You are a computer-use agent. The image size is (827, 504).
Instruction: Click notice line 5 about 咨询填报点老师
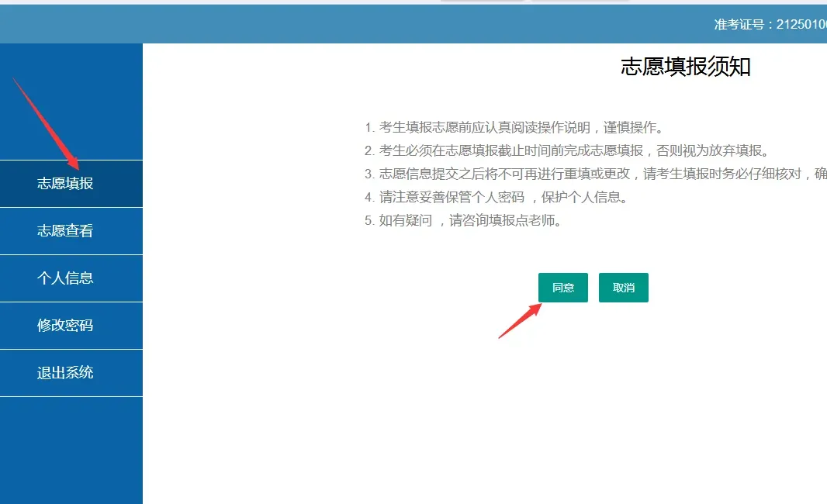pyautogui.click(x=463, y=220)
